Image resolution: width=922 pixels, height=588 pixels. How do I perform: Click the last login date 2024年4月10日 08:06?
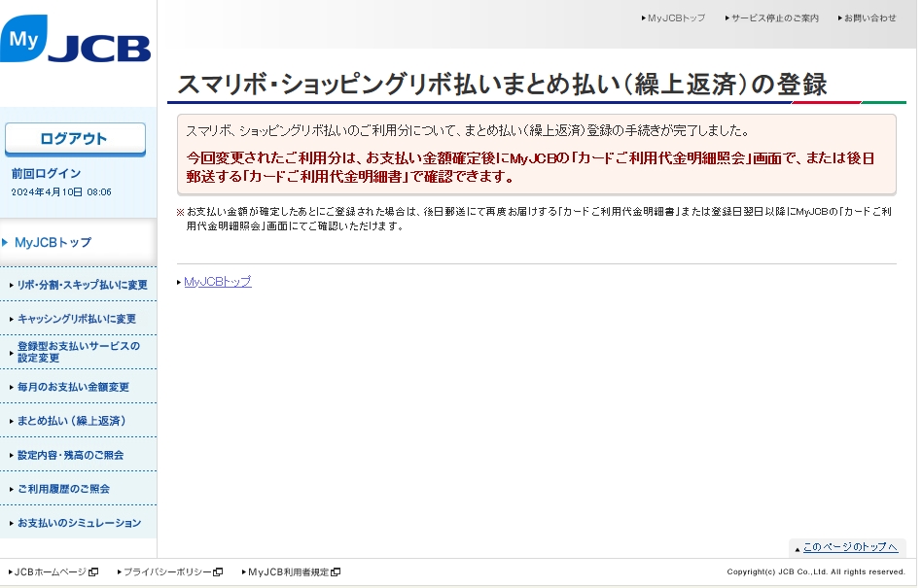click(61, 192)
